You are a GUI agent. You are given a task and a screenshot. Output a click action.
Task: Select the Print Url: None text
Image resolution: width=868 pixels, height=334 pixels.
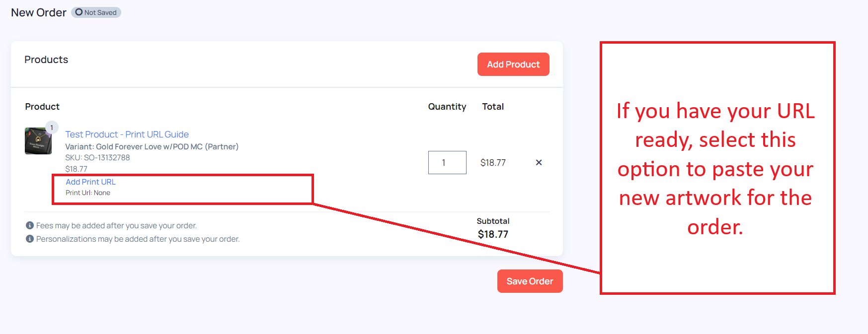point(88,193)
